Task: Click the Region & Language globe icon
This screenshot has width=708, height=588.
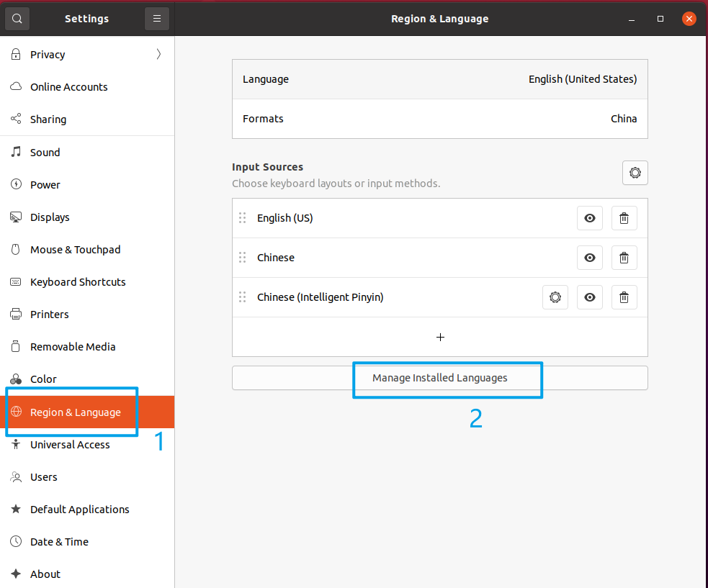Action: click(17, 412)
